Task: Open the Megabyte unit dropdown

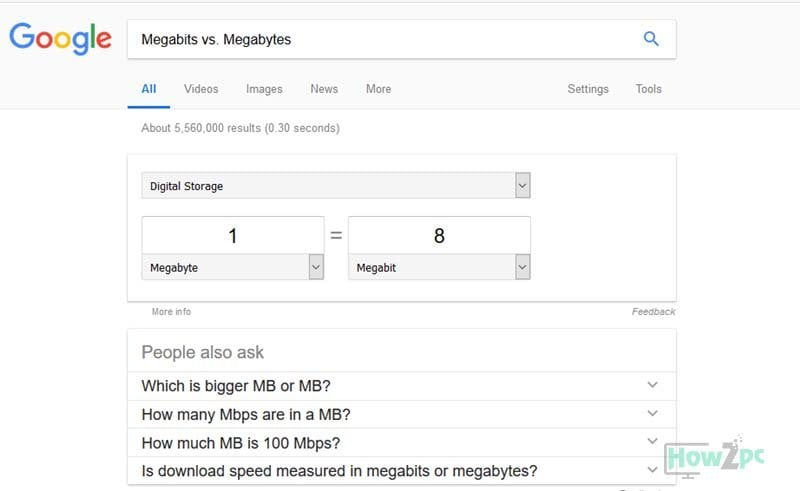Action: coord(233,267)
